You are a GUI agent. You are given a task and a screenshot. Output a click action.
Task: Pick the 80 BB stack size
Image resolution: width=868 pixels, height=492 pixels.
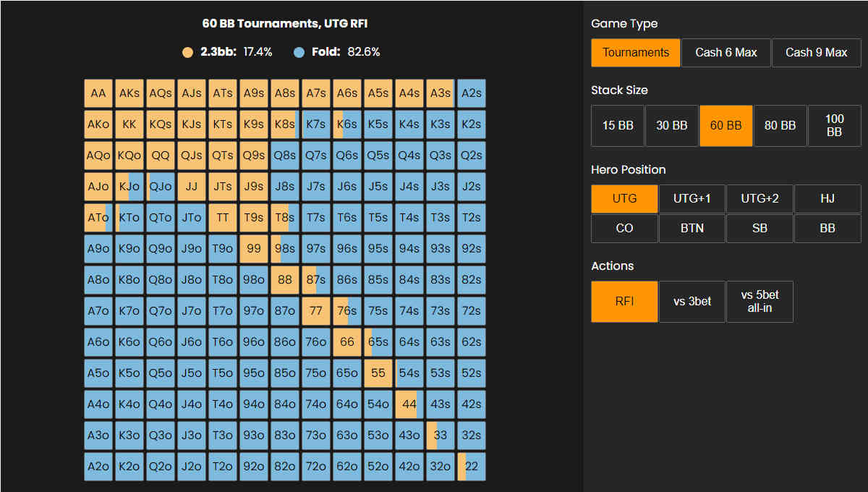coord(780,126)
